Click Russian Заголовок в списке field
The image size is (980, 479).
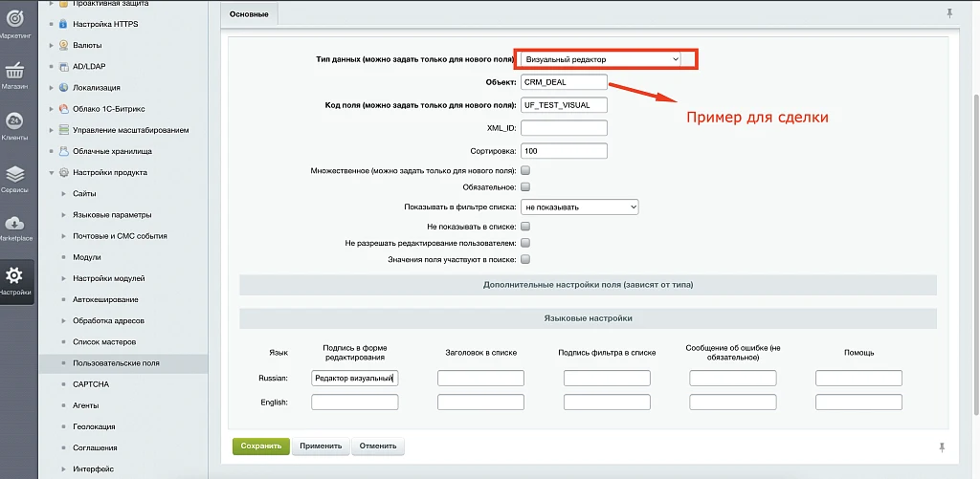pos(480,378)
